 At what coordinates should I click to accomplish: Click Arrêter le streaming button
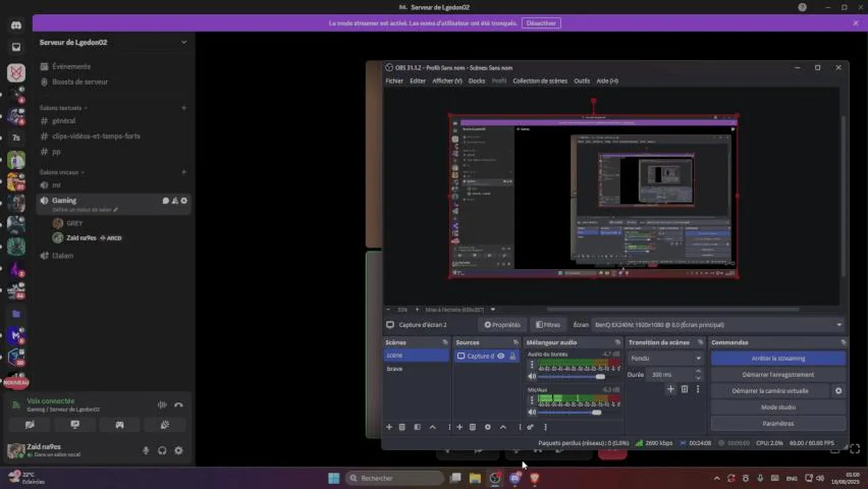pos(778,358)
